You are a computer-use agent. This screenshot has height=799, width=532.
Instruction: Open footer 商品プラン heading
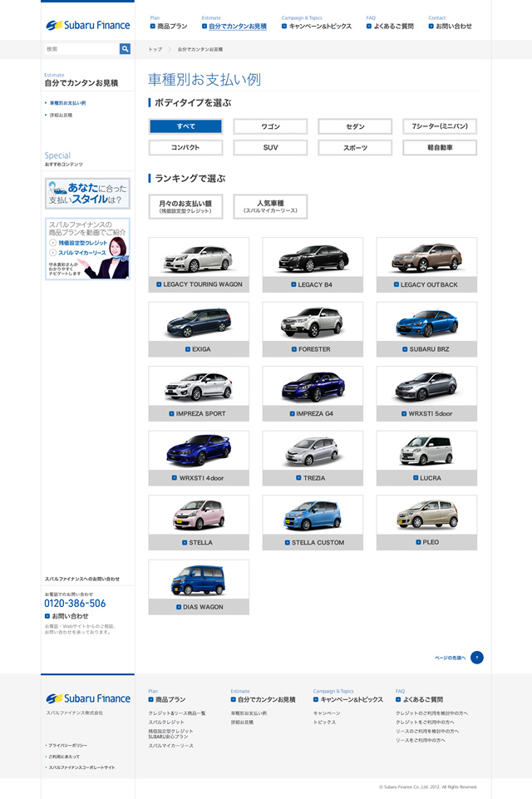(167, 699)
